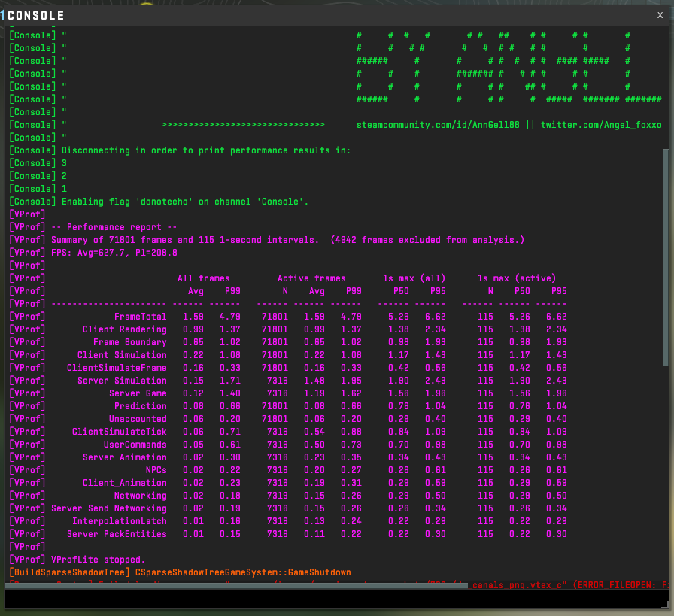Click the 'Enabling flag donotecho' console line
The image size is (674, 616).
[185, 202]
